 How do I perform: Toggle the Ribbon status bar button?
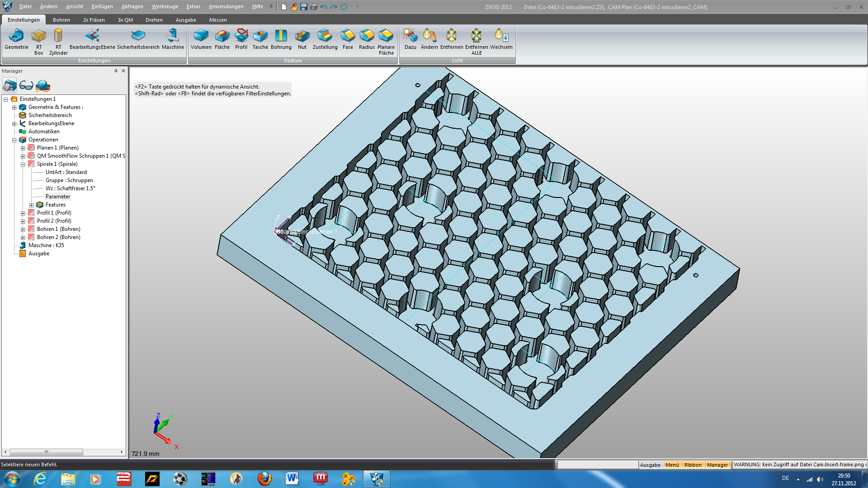coord(693,465)
